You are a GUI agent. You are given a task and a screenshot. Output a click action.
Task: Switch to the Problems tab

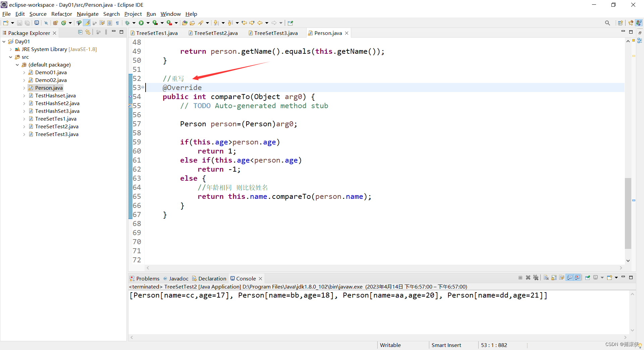point(145,278)
